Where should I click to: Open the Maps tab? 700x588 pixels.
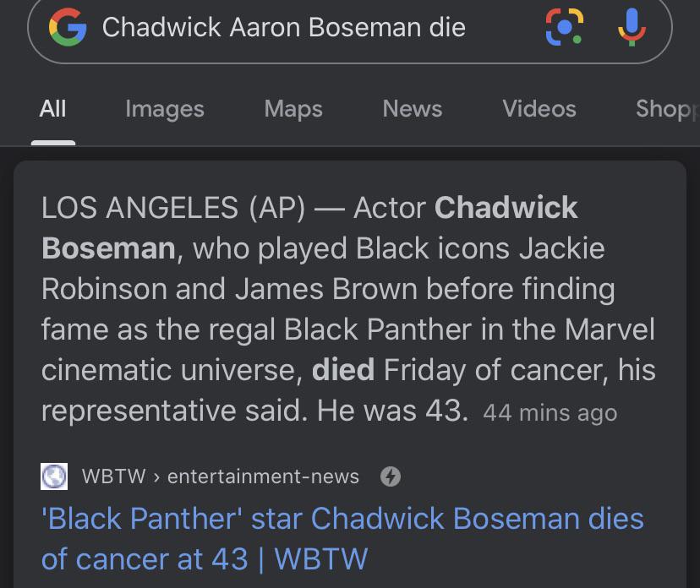[293, 108]
